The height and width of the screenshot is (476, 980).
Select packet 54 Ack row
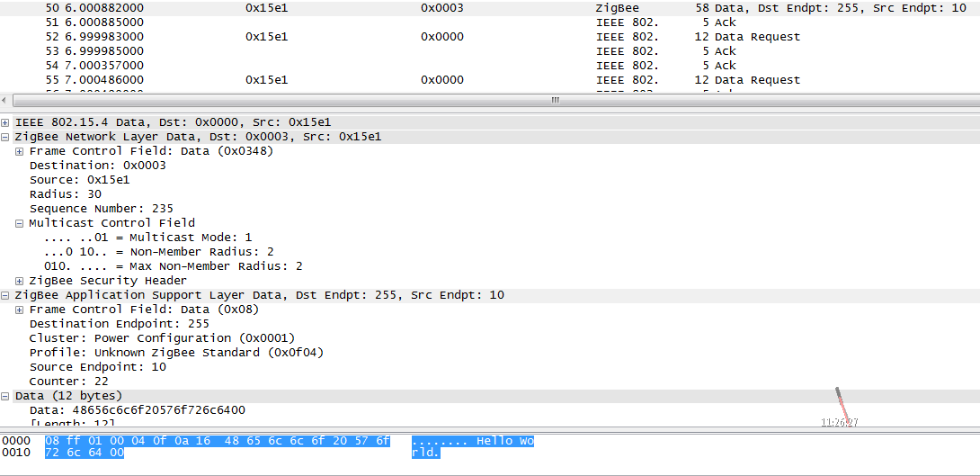490,66
